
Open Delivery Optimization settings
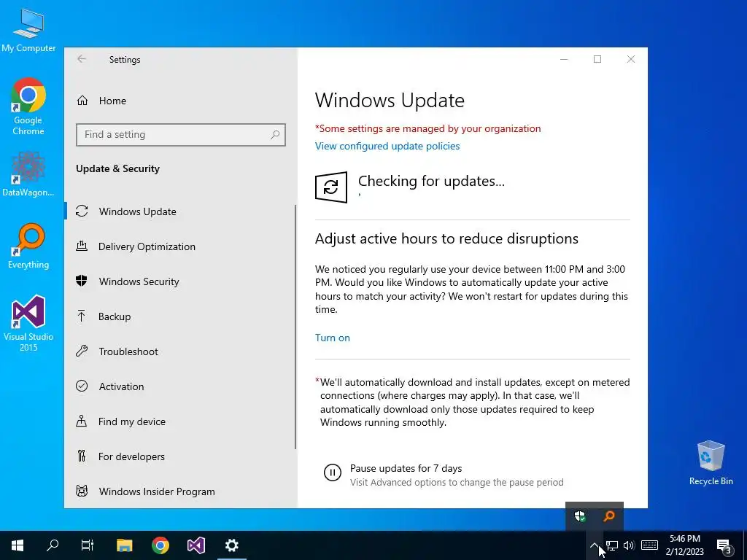click(180, 246)
